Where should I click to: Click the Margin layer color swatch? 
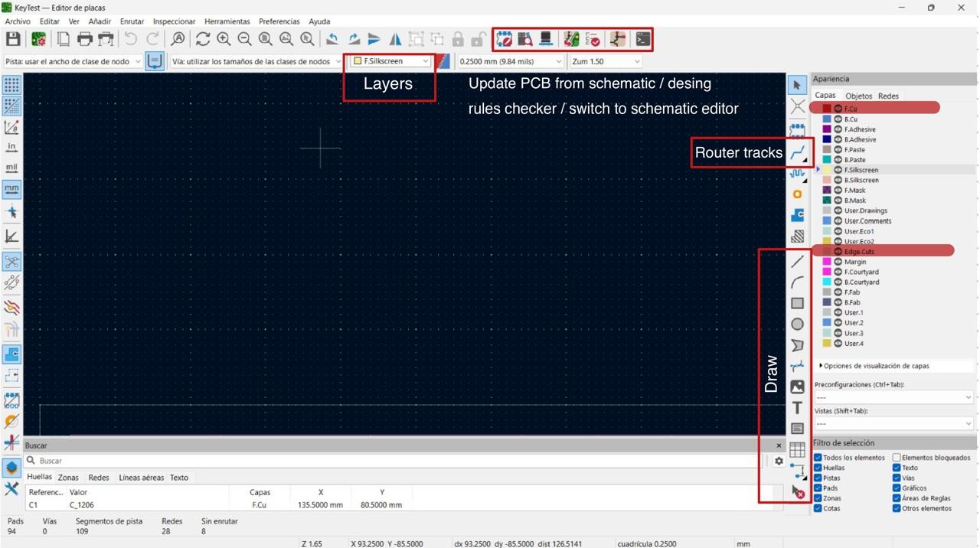(x=827, y=262)
